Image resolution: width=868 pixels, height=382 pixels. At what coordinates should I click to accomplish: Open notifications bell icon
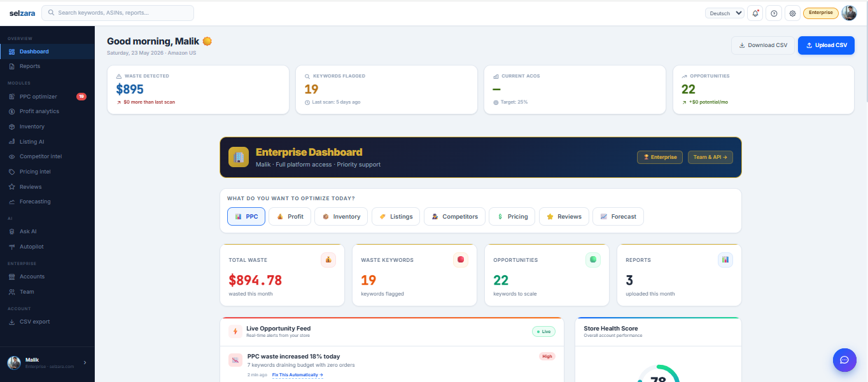(x=755, y=13)
